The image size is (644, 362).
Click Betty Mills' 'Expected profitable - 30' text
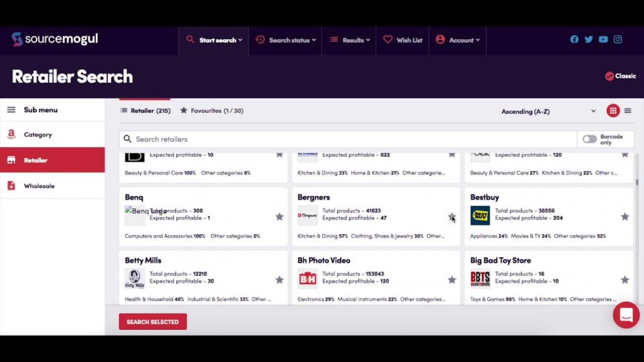[x=182, y=281]
